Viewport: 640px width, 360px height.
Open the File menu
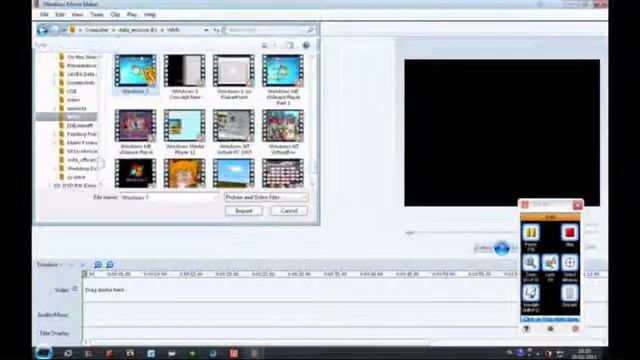44,15
